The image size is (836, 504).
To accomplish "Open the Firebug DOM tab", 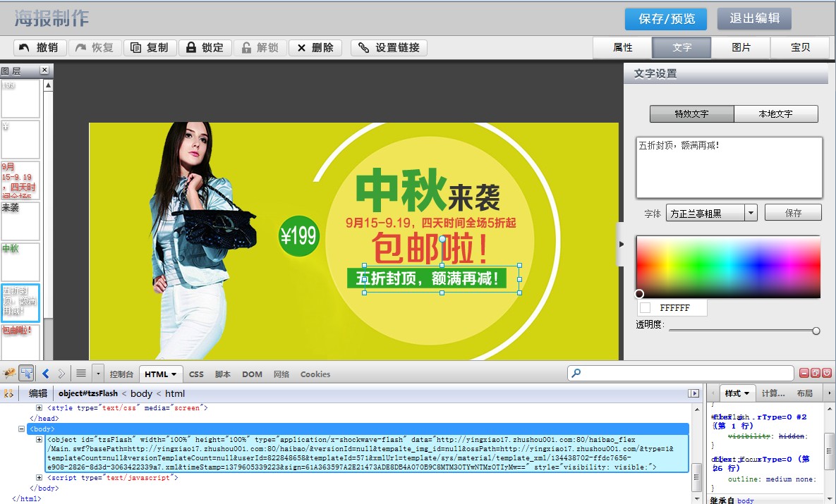I will click(x=252, y=374).
